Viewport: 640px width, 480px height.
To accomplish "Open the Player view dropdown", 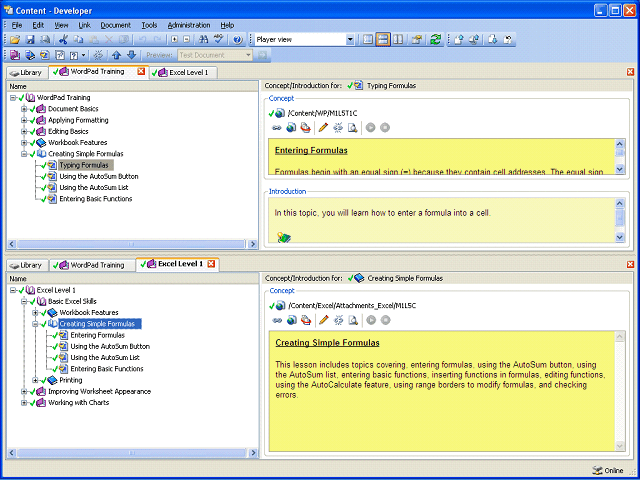I will [x=350, y=40].
